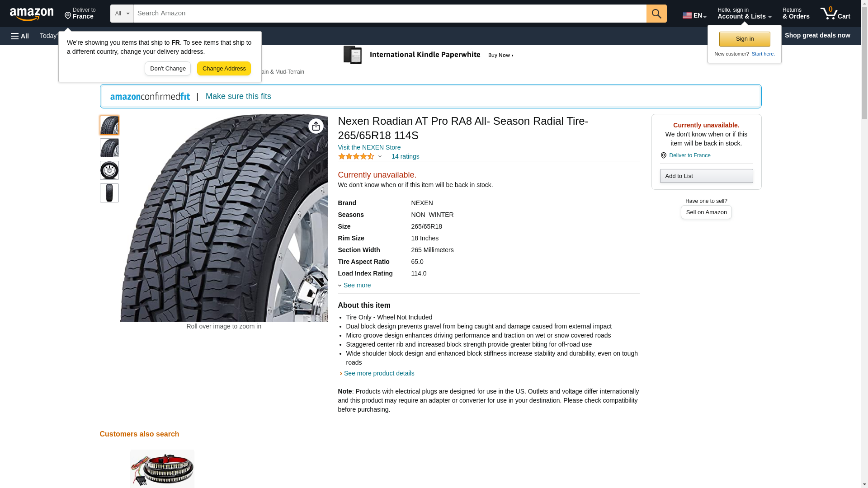Visit the NEXEN Store link
The width and height of the screenshot is (868, 488).
pyautogui.click(x=369, y=147)
